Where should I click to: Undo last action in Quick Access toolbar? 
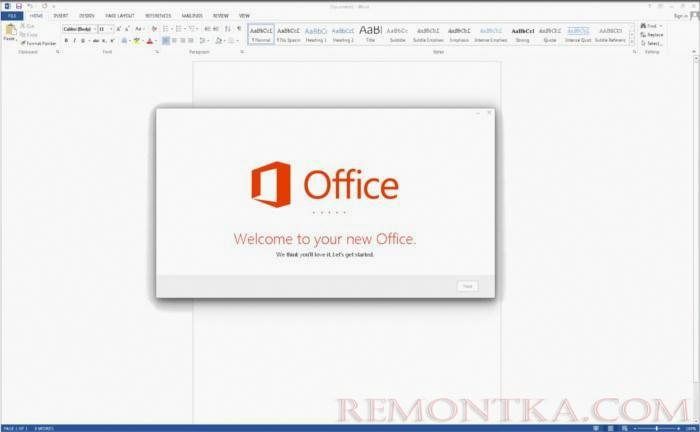30,6
